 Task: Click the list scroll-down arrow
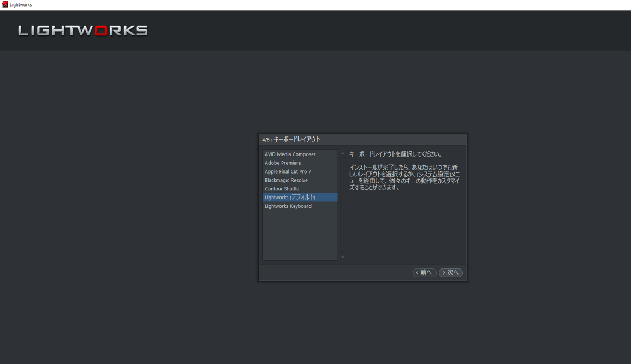pyautogui.click(x=342, y=256)
